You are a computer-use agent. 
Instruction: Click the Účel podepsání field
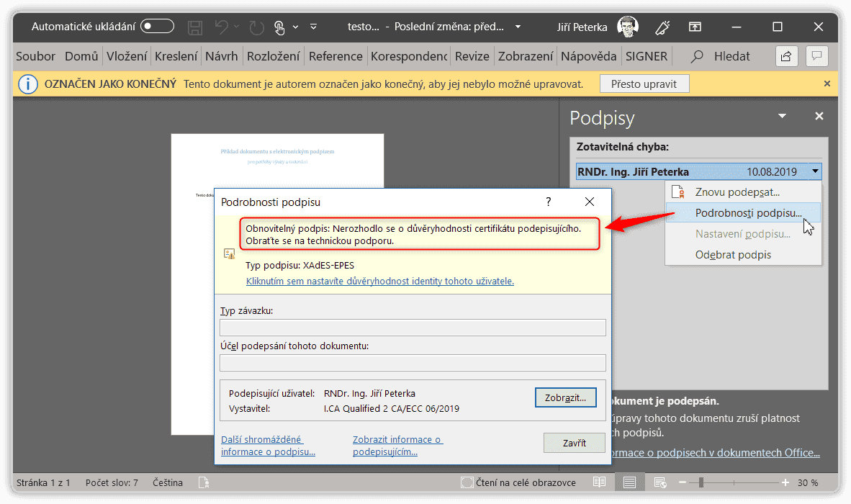(x=413, y=362)
